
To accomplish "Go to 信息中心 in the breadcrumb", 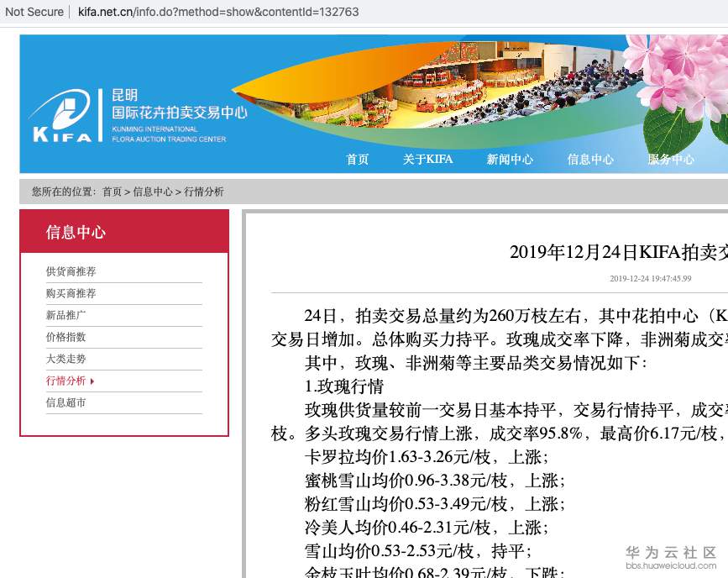I will coord(153,192).
